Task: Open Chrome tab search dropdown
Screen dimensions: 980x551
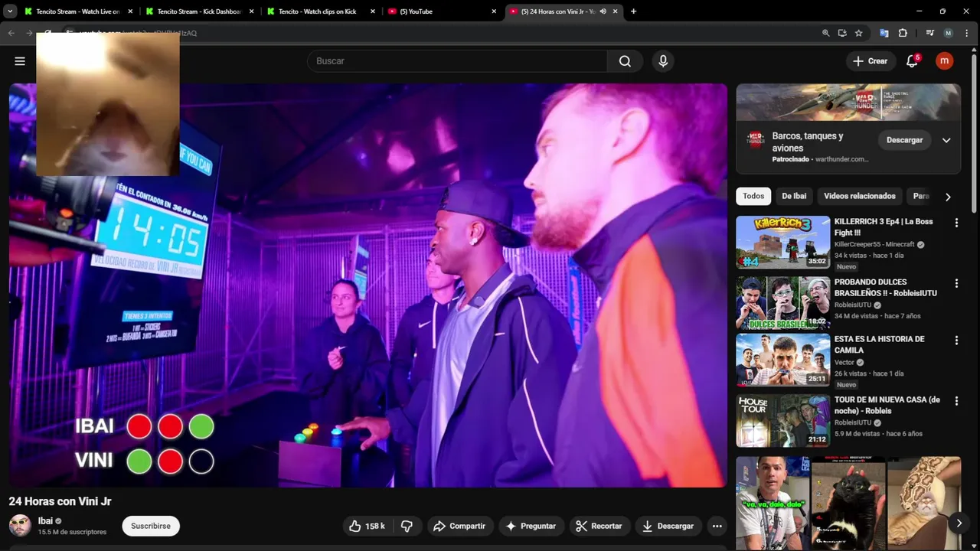Action: click(10, 11)
